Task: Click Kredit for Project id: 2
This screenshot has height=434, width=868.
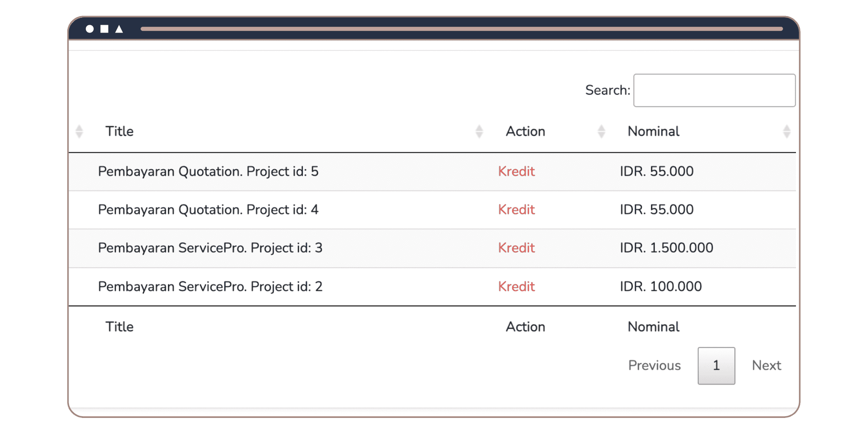Action: coord(516,286)
